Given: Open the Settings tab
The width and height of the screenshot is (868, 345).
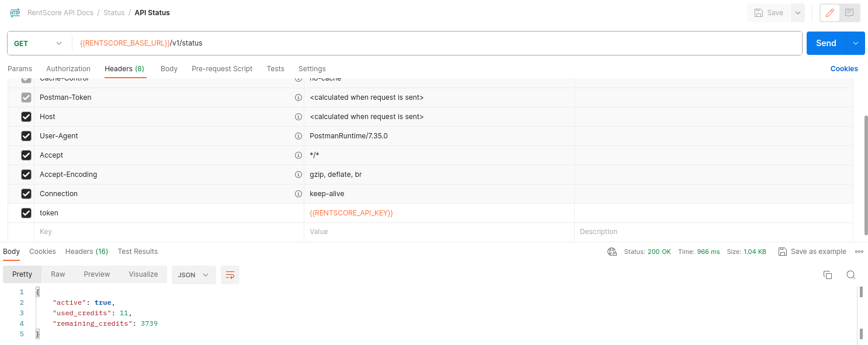Looking at the screenshot, I should pyautogui.click(x=312, y=69).
